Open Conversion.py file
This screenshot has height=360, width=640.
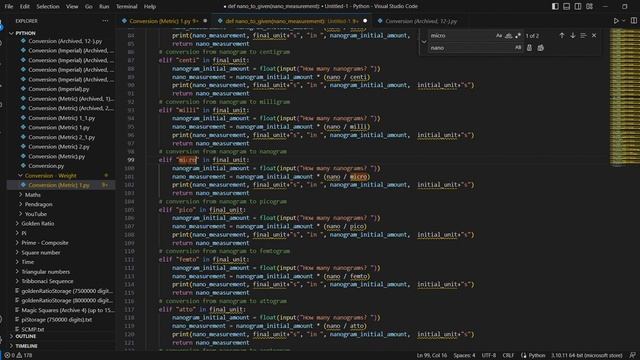(x=46, y=166)
